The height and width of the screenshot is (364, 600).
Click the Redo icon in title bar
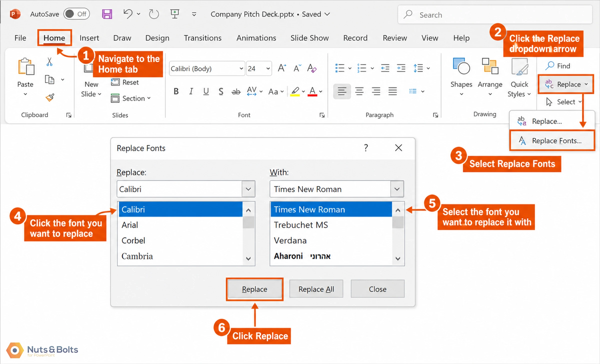pos(153,14)
